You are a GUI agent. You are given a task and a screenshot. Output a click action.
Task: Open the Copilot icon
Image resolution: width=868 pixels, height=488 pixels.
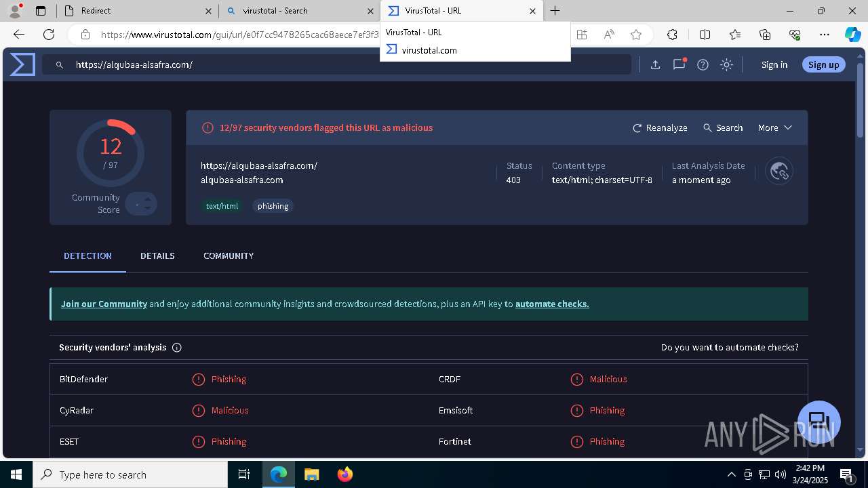coord(852,35)
